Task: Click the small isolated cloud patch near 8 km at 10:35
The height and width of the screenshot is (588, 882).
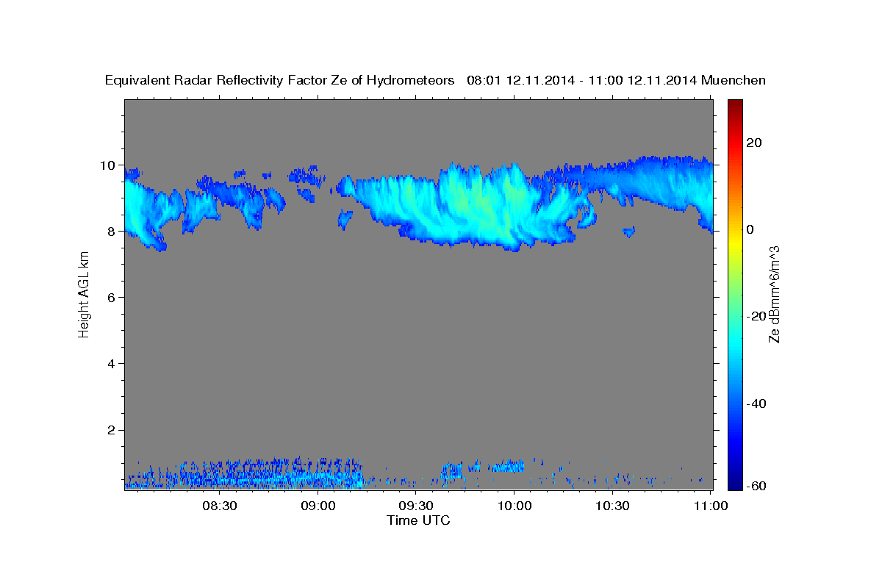Action: pos(628,232)
